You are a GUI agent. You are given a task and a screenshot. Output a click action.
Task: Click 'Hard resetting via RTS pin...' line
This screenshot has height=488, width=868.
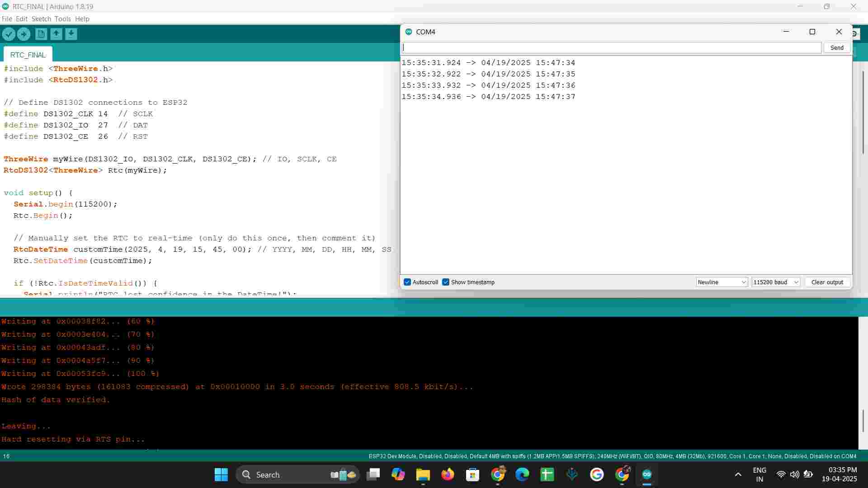tap(73, 439)
